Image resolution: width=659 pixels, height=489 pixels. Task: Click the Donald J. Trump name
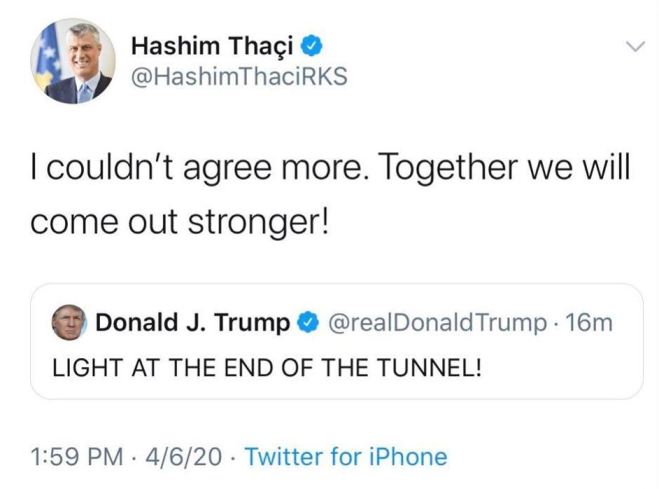pos(192,323)
